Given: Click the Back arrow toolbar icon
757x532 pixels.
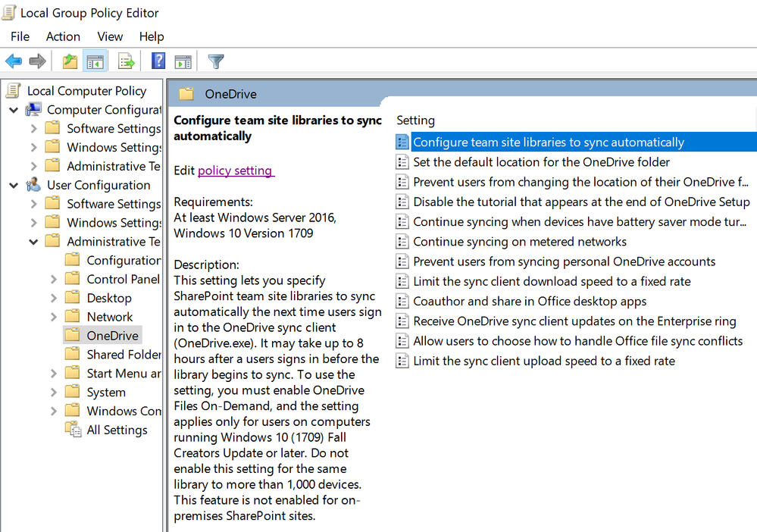Looking at the screenshot, I should 14,61.
